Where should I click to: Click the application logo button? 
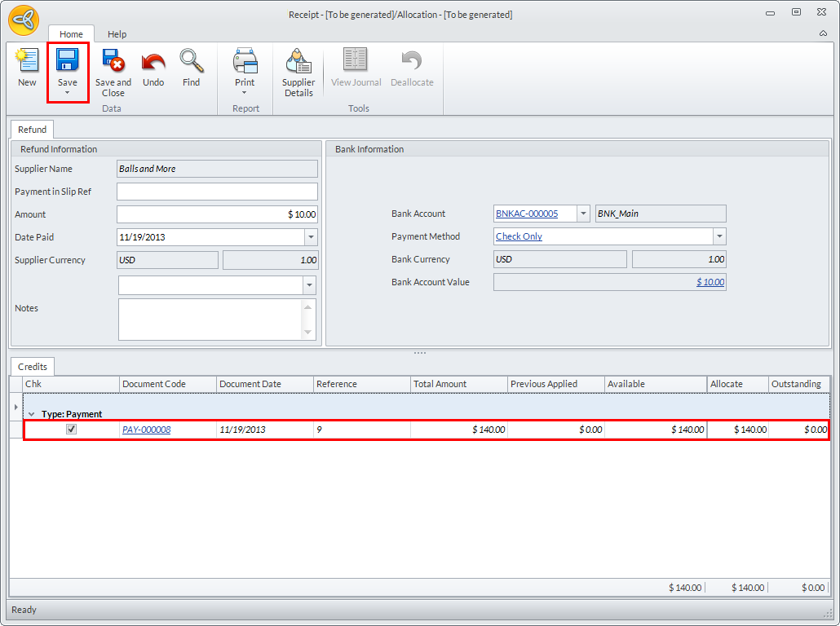coord(24,20)
